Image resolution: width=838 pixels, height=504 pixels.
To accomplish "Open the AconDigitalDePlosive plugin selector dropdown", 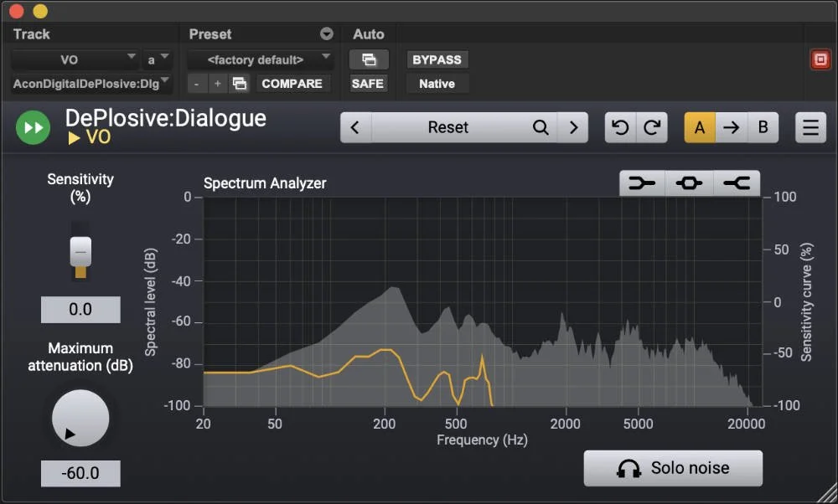I will click(91, 84).
